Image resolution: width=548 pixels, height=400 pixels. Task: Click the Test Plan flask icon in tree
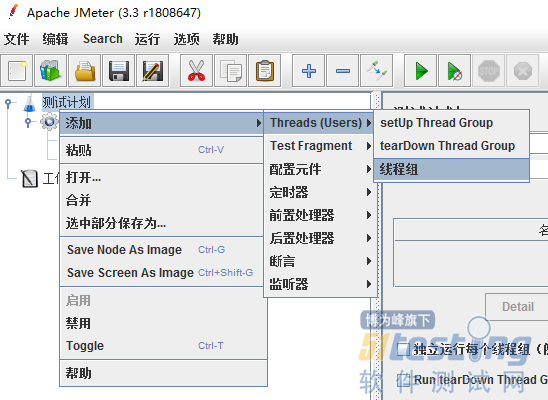30,103
